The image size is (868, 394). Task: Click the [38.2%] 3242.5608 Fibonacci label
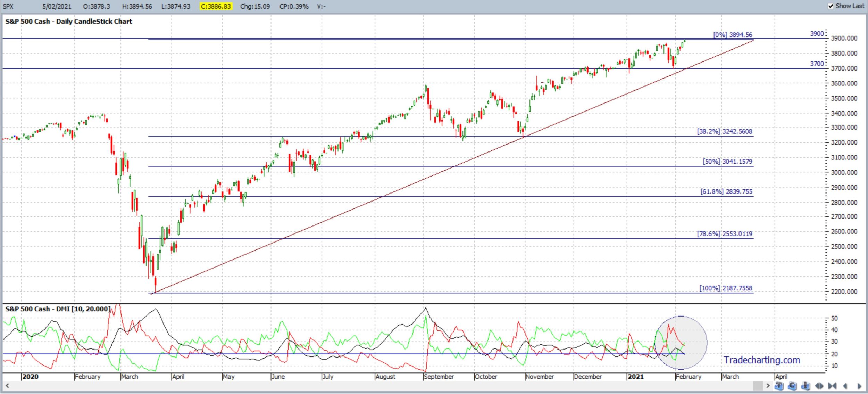click(725, 131)
